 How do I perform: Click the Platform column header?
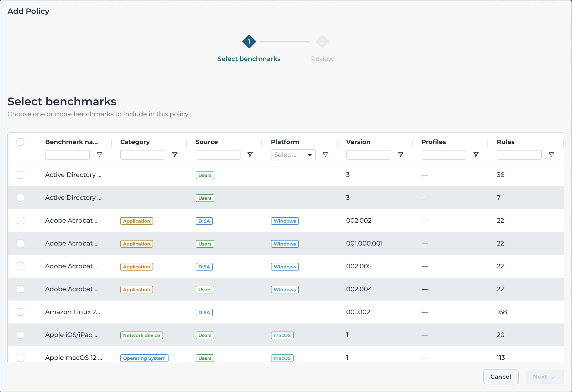pyautogui.click(x=285, y=142)
